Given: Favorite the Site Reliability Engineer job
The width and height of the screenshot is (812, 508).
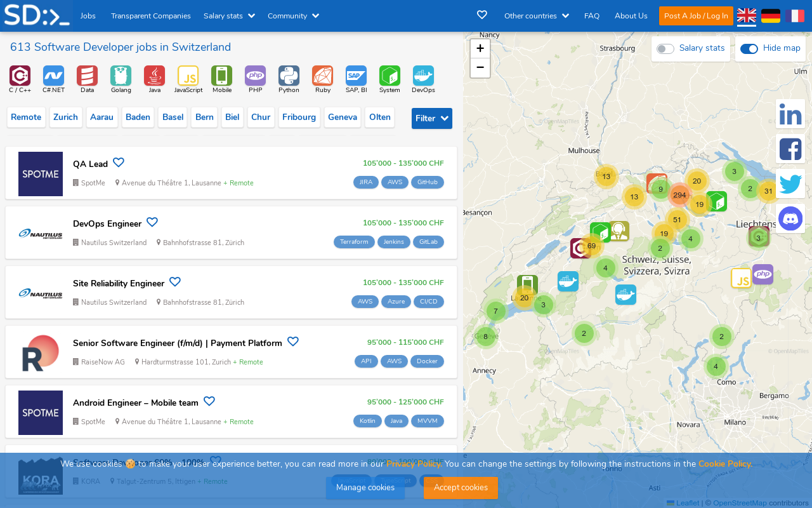Looking at the screenshot, I should coord(175,282).
